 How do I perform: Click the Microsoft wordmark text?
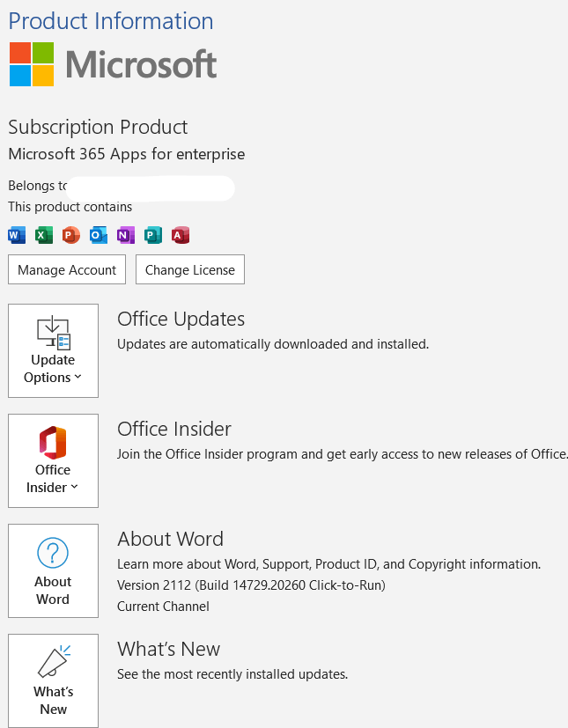[x=141, y=64]
